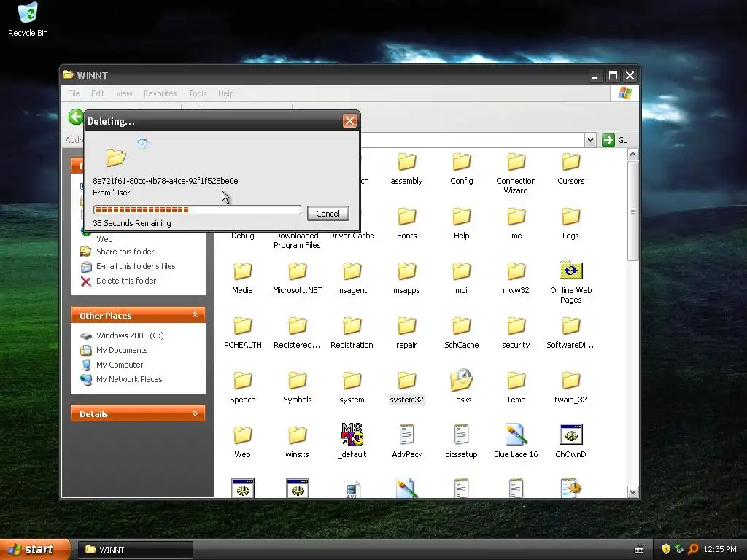Select the msagent folder
The width and height of the screenshot is (747, 560).
352,279
